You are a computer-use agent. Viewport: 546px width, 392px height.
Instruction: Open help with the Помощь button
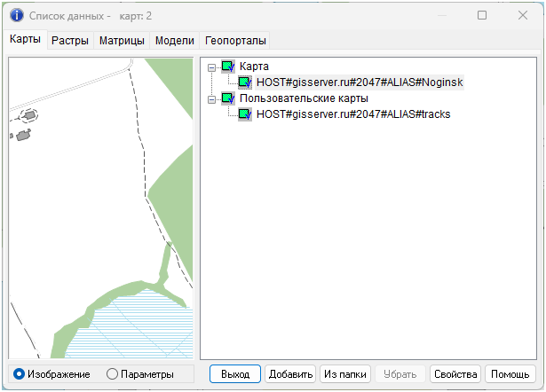(x=510, y=374)
